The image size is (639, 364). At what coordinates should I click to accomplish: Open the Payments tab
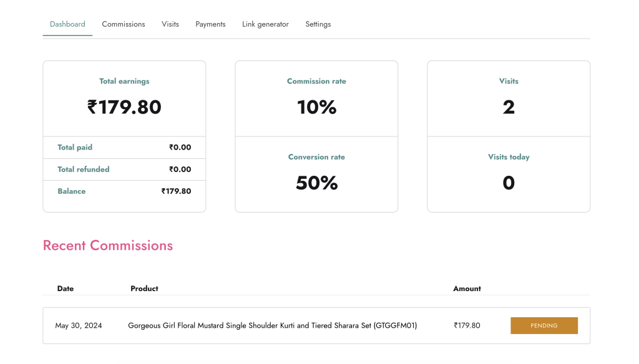[210, 24]
